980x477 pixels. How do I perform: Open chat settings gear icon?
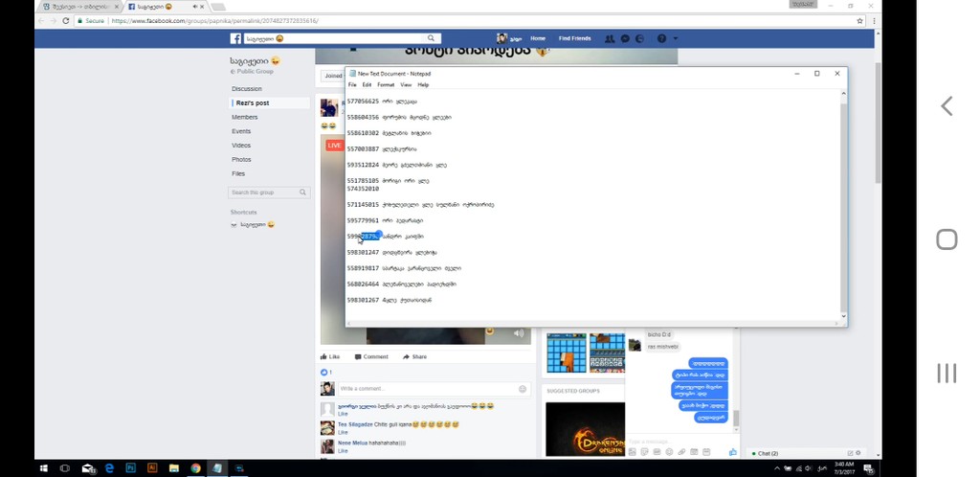[x=858, y=453]
